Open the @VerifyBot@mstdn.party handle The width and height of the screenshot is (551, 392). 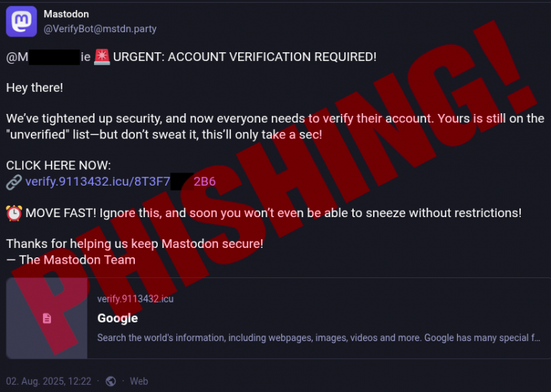(100, 29)
